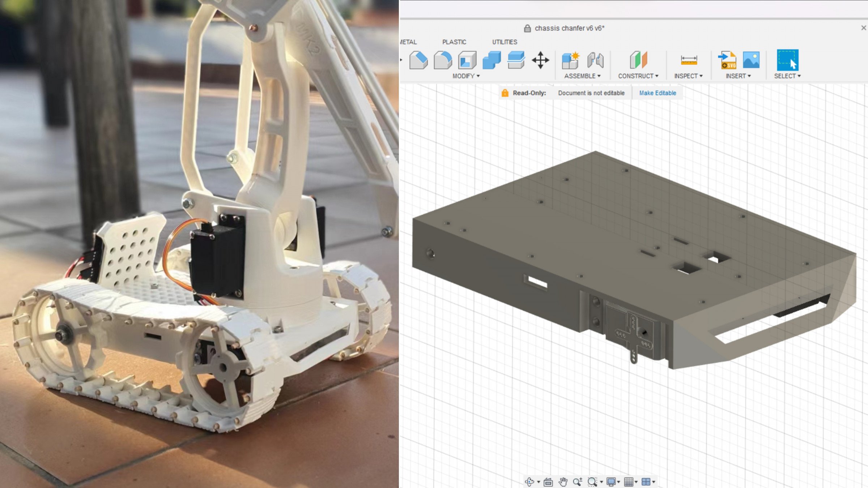Viewport: 868px width, 488px height.
Task: Click the Viewports layout icon
Action: (x=646, y=481)
